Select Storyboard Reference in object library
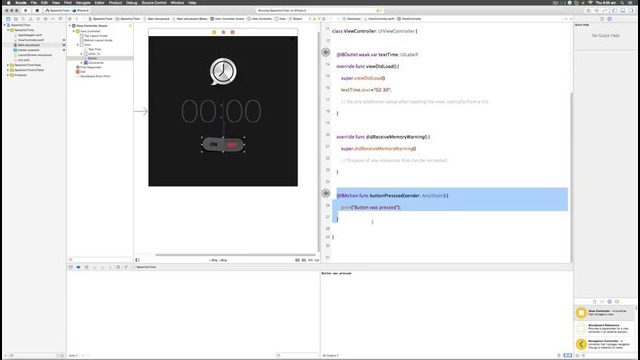This screenshot has width=640, height=360. 604,328
